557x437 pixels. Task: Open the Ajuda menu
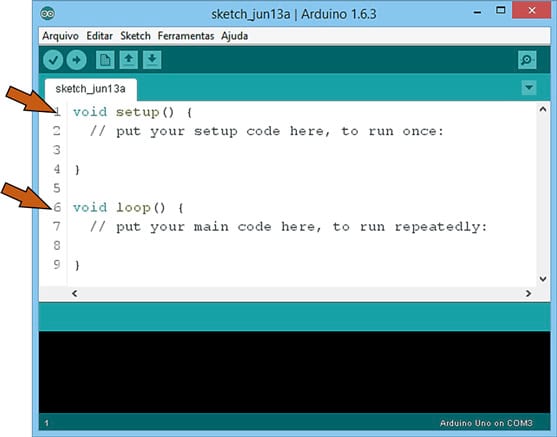tap(234, 36)
